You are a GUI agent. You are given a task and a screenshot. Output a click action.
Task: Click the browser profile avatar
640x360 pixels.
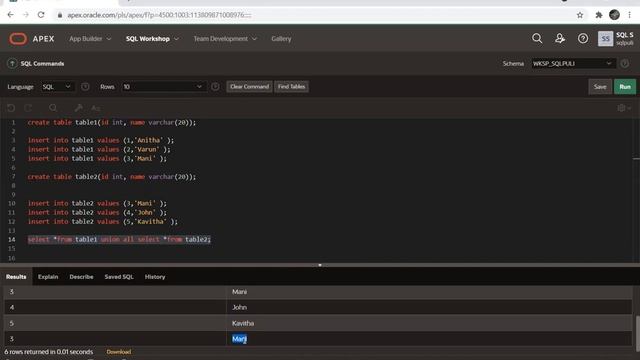pyautogui.click(x=614, y=15)
